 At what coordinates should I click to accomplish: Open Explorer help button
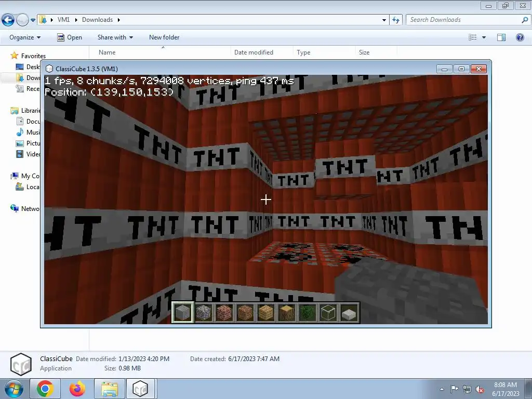click(520, 37)
